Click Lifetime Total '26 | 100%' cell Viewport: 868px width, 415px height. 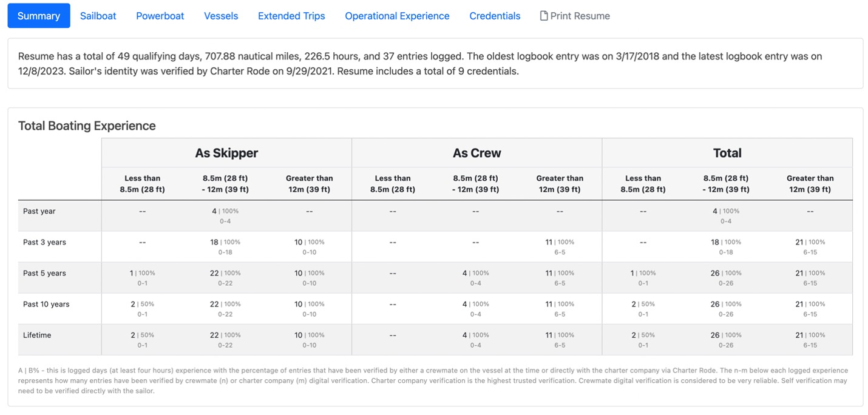(x=726, y=339)
